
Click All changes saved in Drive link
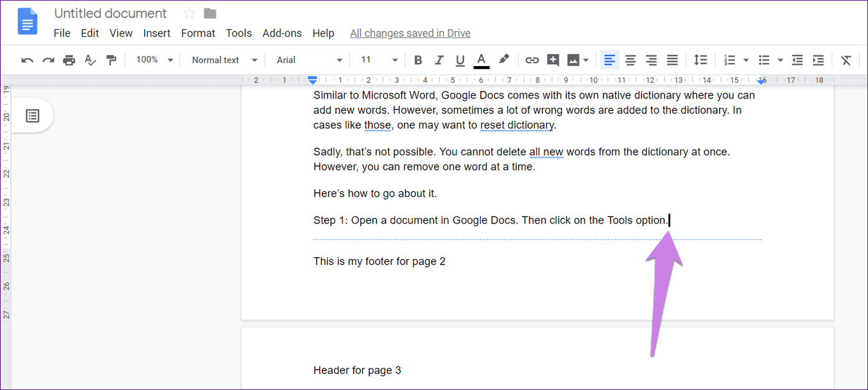(x=410, y=33)
